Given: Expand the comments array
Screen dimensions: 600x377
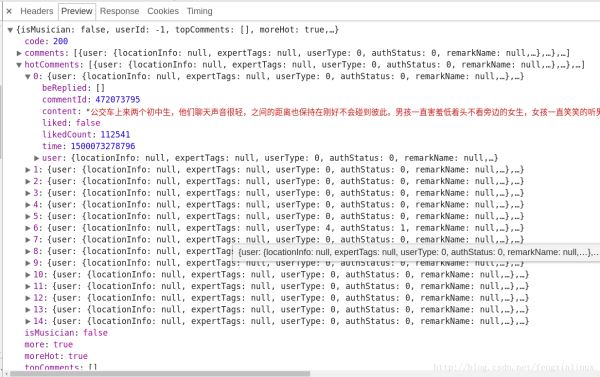Looking at the screenshot, I should click(x=19, y=53).
